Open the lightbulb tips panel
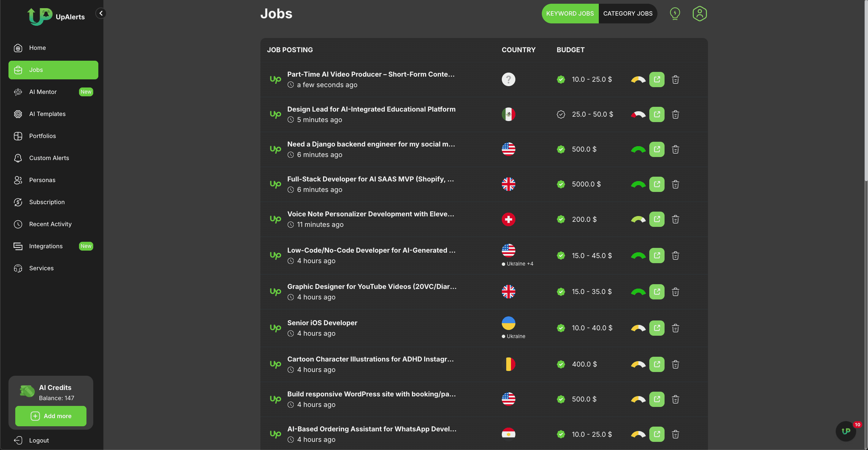 click(675, 14)
